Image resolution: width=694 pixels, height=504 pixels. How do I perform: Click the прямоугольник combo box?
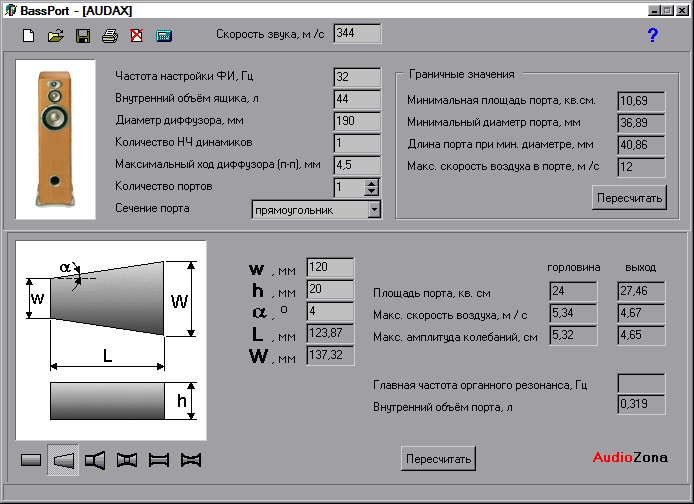(316, 210)
